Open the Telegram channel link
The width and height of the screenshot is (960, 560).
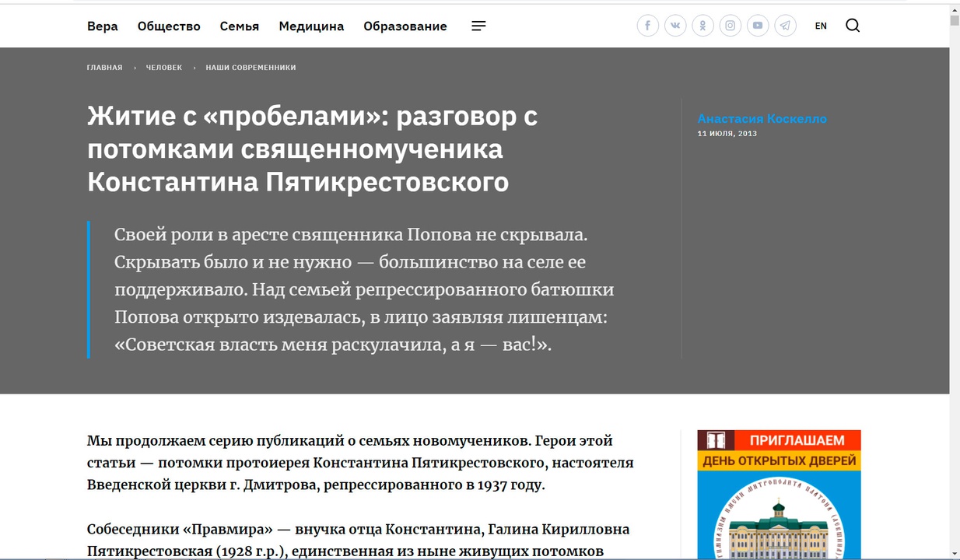[785, 26]
